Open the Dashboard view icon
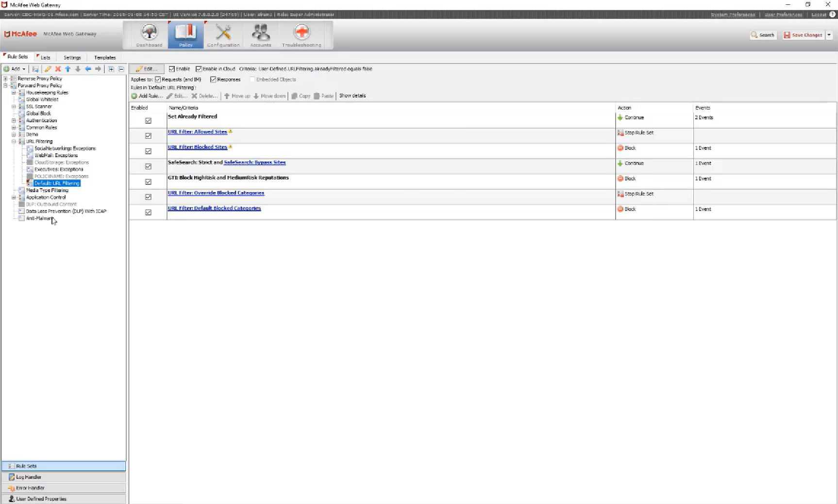This screenshot has height=504, width=838. 149,35
